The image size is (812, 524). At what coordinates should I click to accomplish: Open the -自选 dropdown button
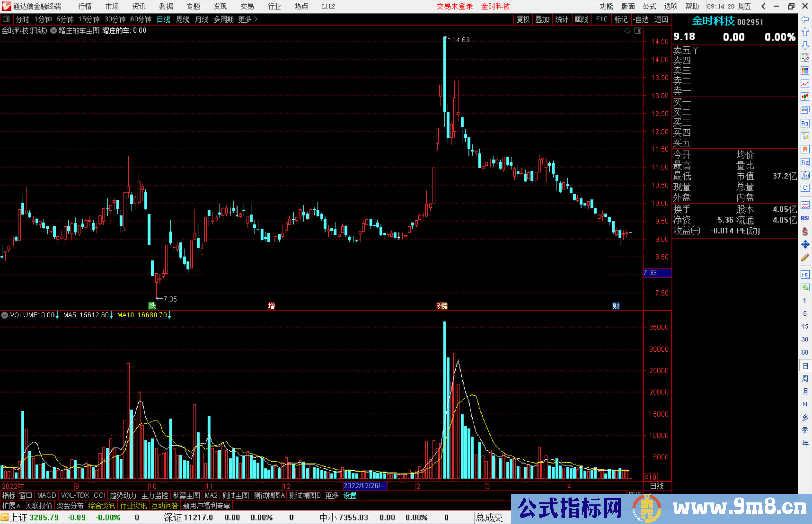641,19
